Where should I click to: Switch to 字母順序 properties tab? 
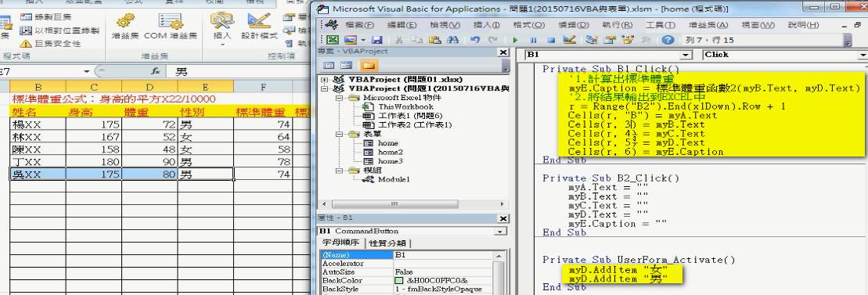341,243
